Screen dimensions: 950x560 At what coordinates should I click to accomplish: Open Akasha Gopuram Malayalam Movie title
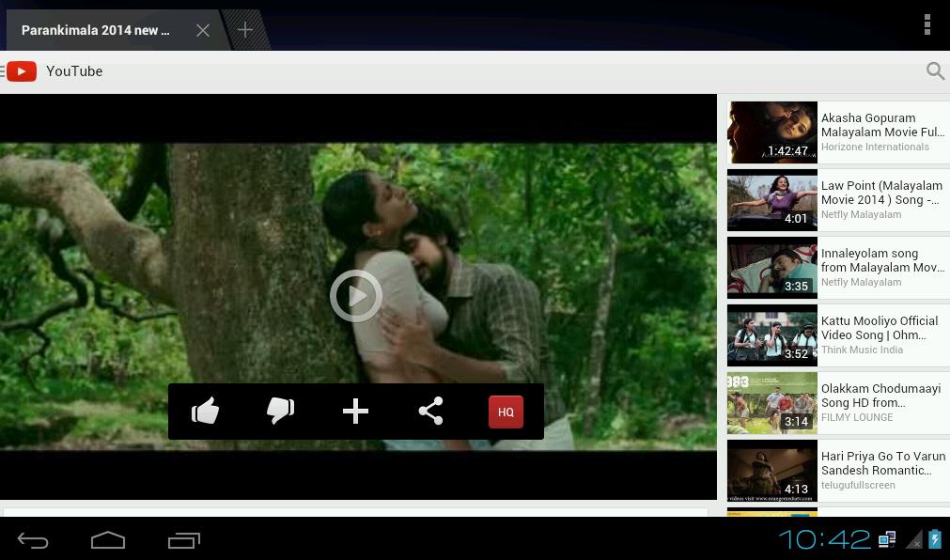pyautogui.click(x=882, y=125)
